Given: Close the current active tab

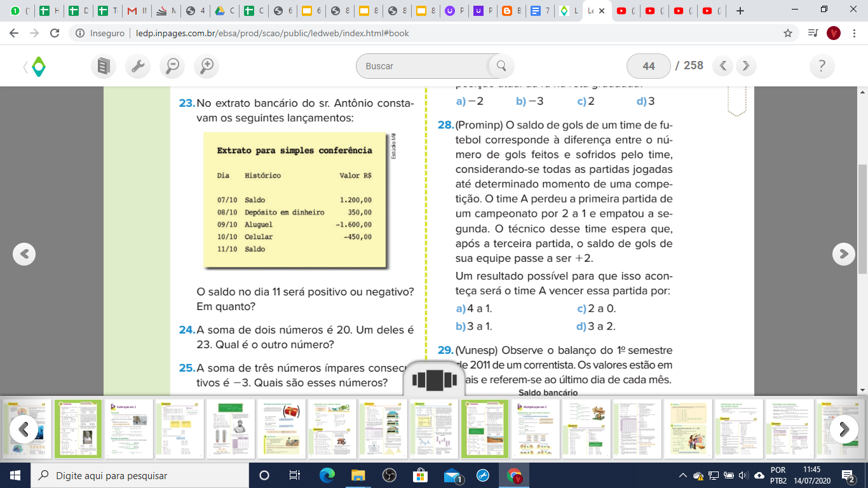Looking at the screenshot, I should click(602, 11).
